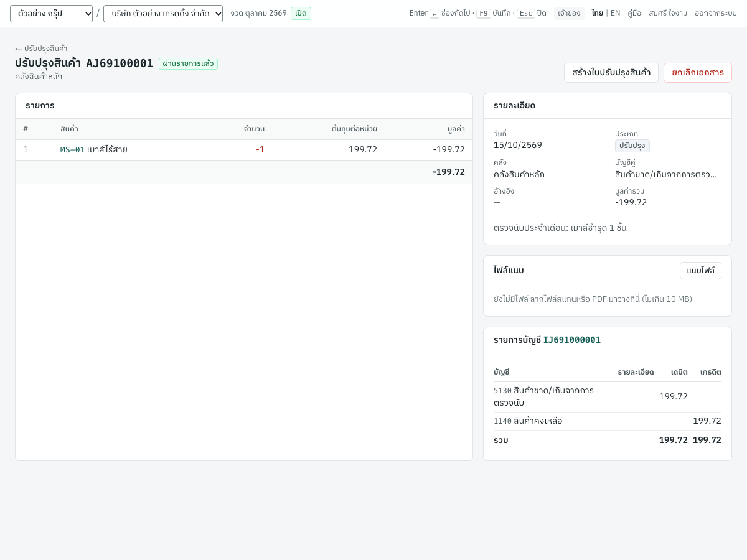
Task: Click the เจ้าของ role badge
Action: coord(569,13)
